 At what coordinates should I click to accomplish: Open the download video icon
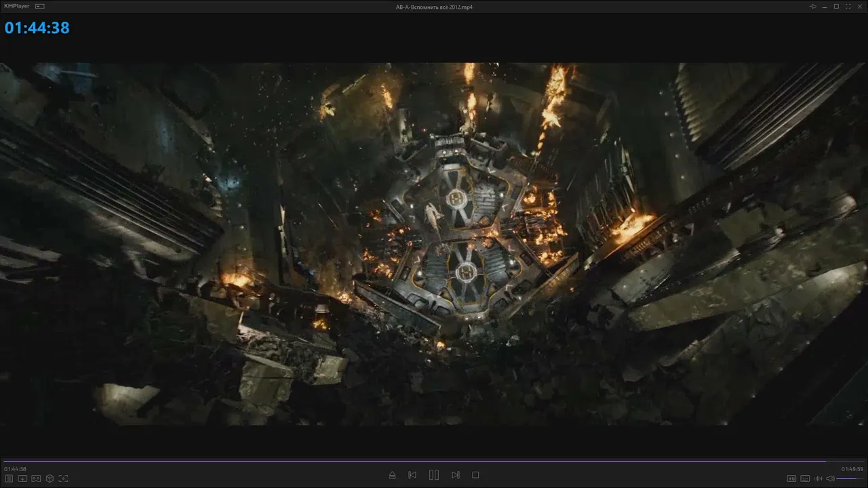(22, 479)
